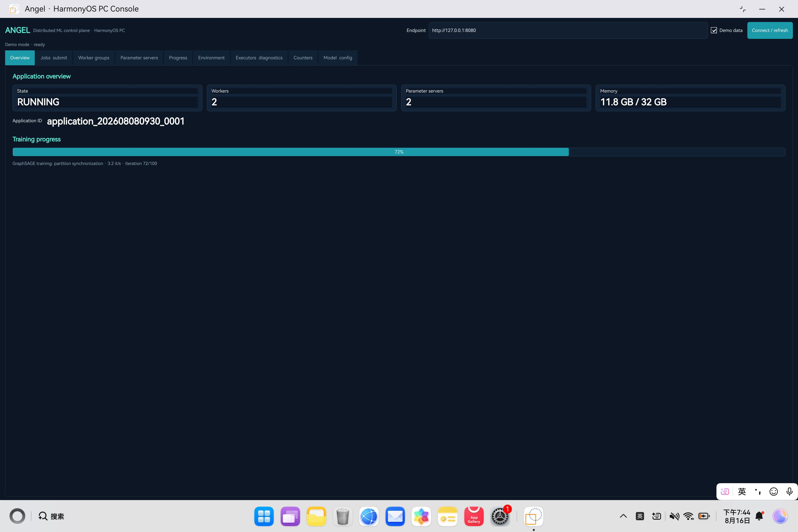
Task: Switch to the Jobs submit tab
Action: point(54,58)
